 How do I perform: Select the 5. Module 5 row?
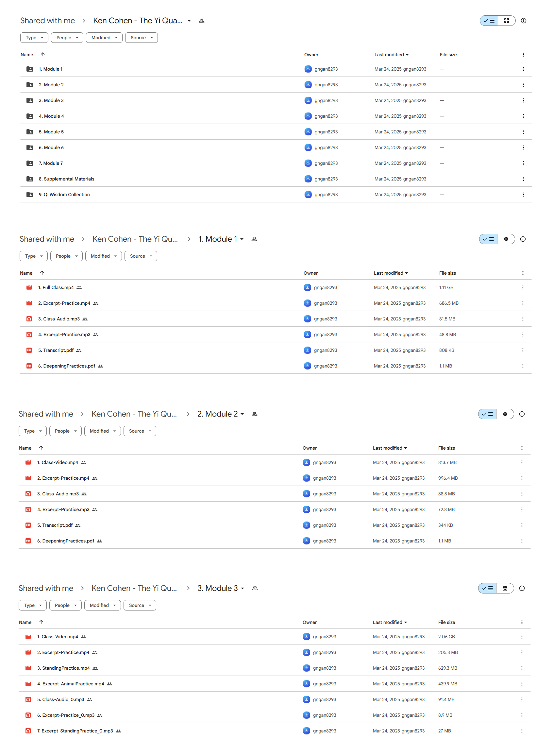click(276, 132)
